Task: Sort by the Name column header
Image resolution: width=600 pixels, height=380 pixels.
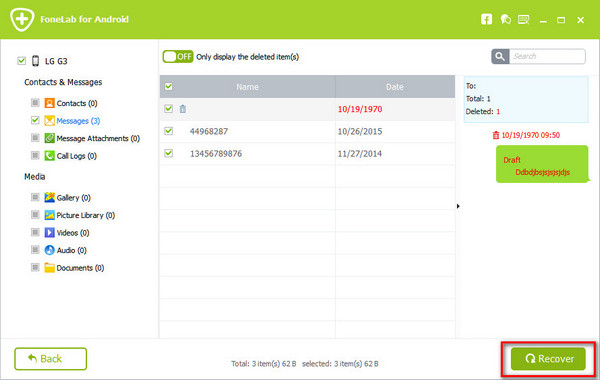Action: [x=247, y=87]
